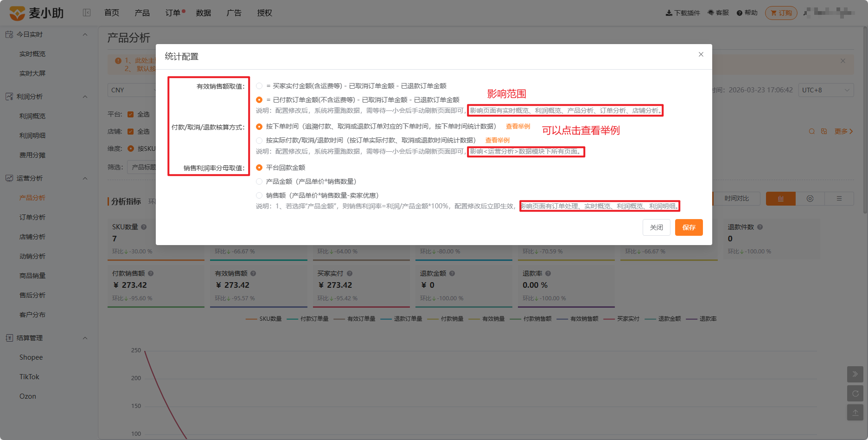868x440 pixels.
Task: Collapse the 利润分析 sidebar section
Action: [x=85, y=97]
